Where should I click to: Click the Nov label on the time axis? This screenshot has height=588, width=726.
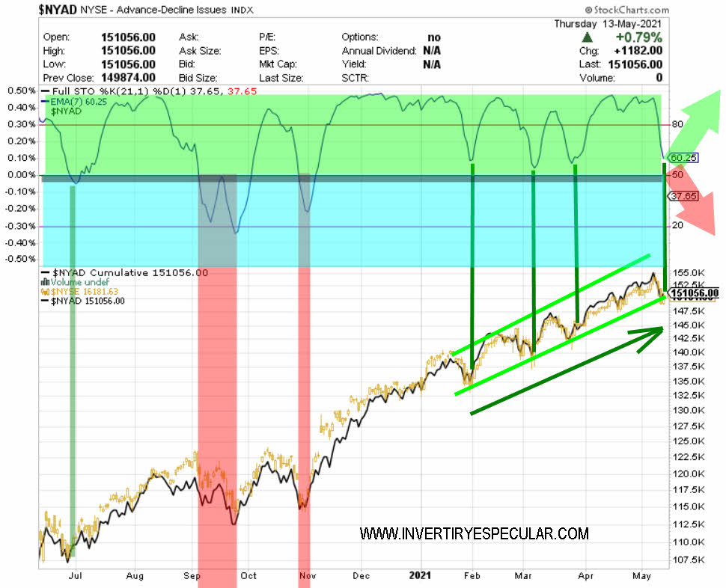point(307,575)
